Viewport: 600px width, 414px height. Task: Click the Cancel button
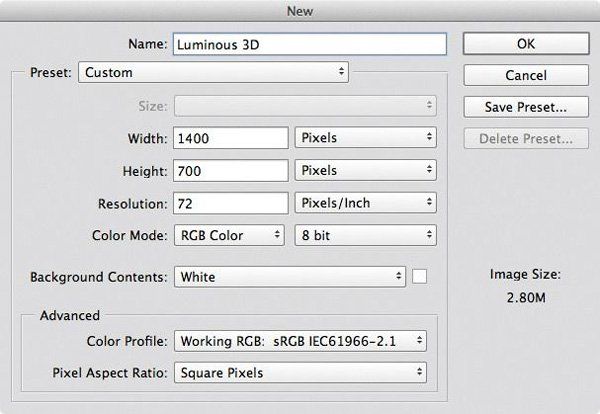[x=526, y=75]
